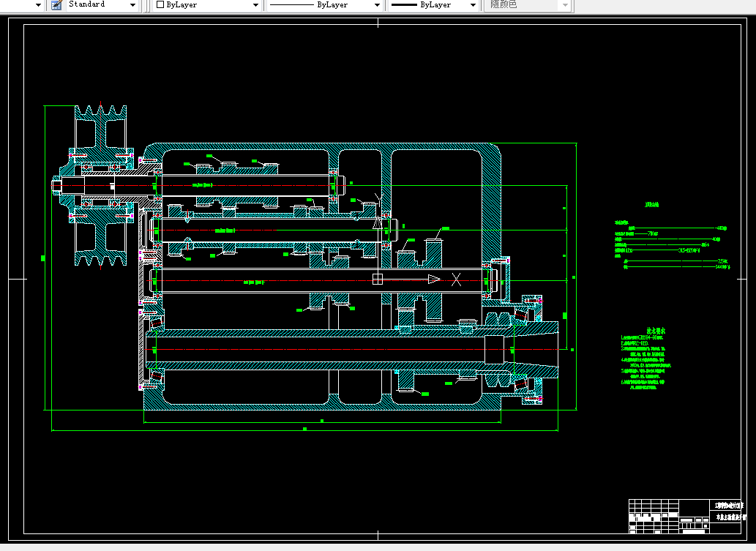The image size is (756, 551).
Task: Open the text style manager icon
Action: coord(56,5)
